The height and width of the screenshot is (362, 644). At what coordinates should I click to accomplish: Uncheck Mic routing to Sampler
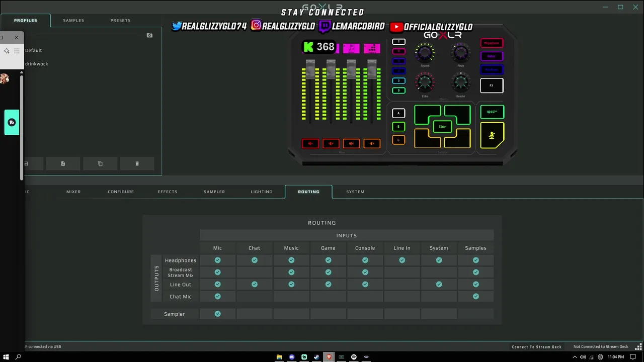pos(217,314)
